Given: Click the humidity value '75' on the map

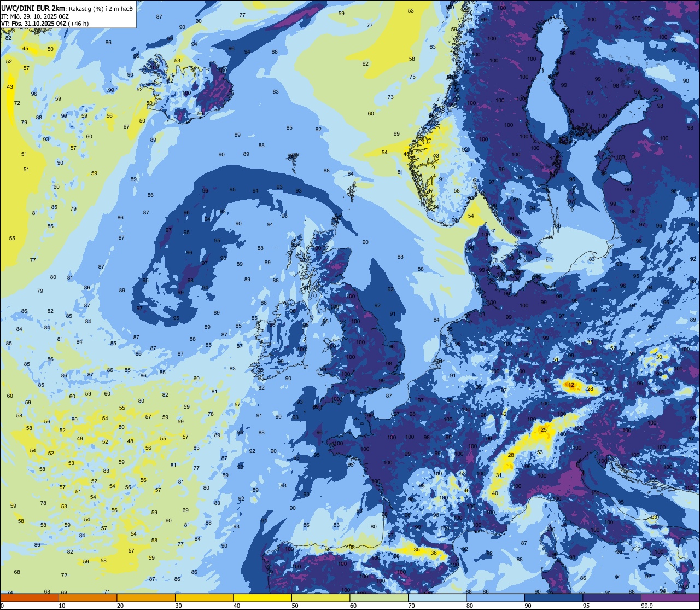Looking at the screenshot, I should [412, 77].
